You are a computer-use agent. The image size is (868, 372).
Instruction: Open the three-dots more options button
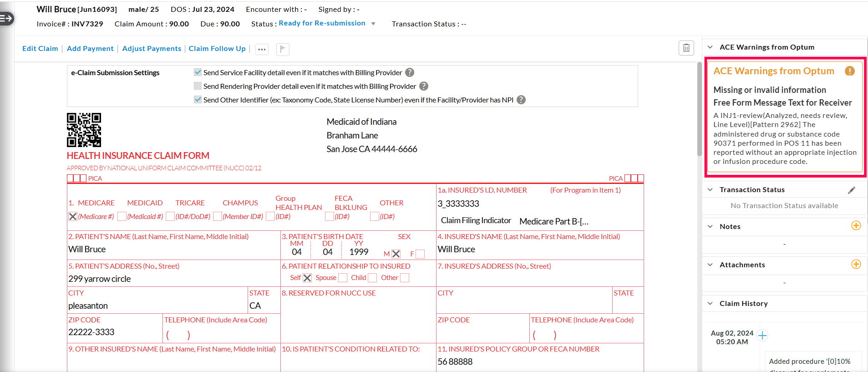coord(262,49)
